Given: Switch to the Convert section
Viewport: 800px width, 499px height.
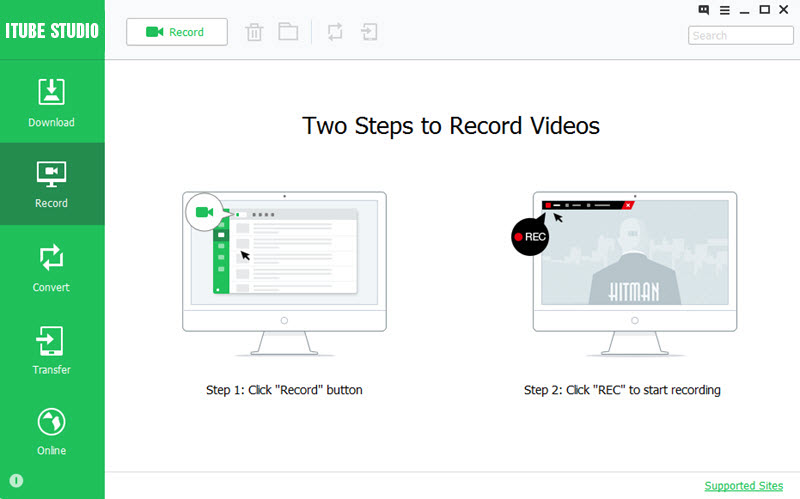Looking at the screenshot, I should [52, 268].
